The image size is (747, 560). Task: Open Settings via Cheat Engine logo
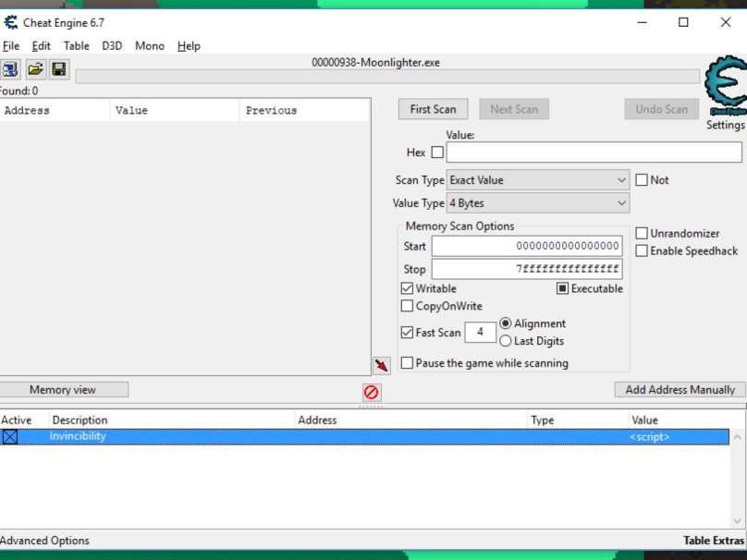(x=725, y=89)
